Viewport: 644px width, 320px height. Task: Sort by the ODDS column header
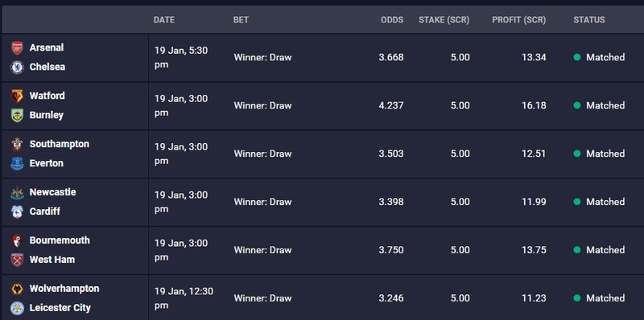pos(392,19)
